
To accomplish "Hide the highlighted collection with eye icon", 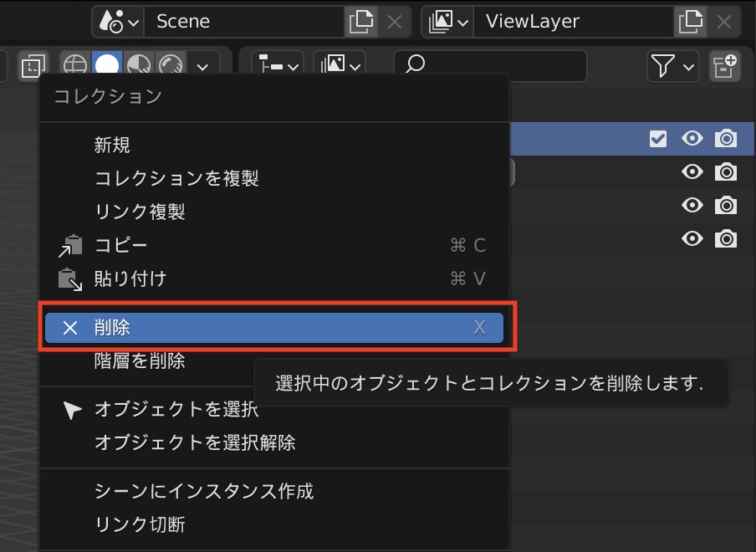I will point(692,139).
